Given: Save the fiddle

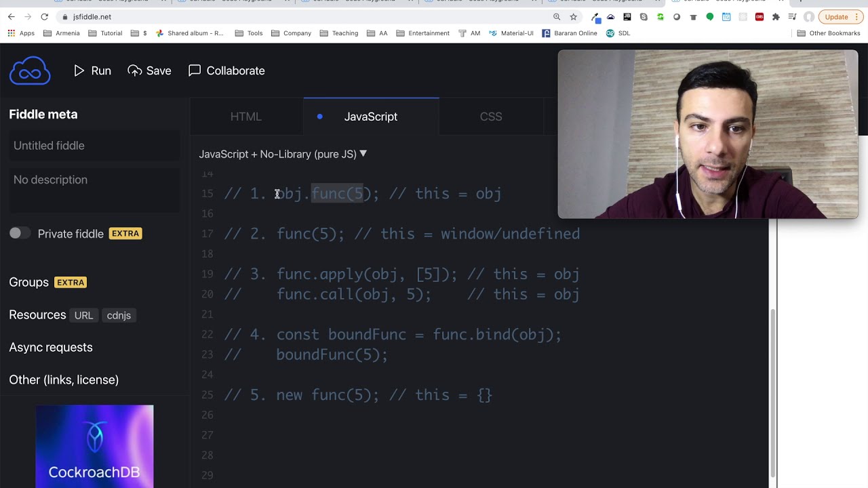Looking at the screenshot, I should click(x=149, y=70).
